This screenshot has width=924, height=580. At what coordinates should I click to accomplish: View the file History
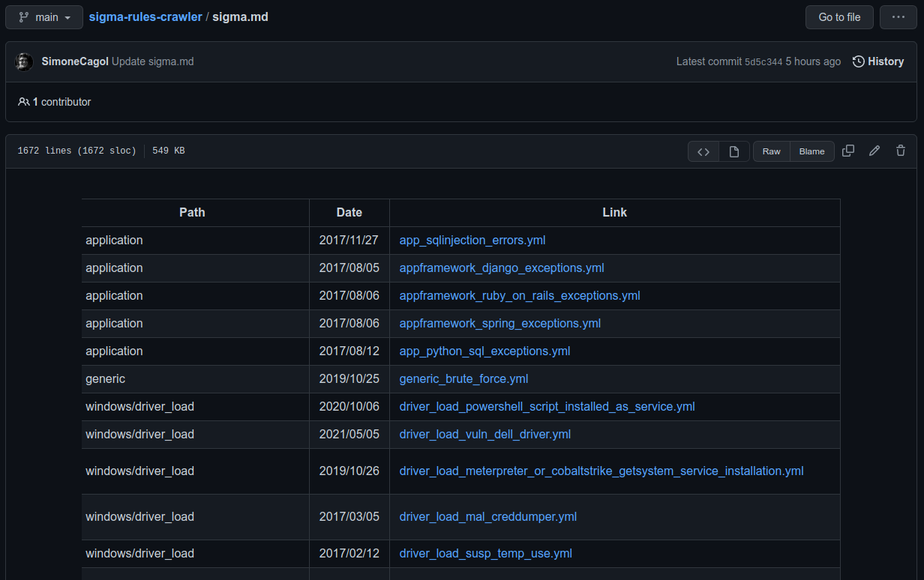pyautogui.click(x=878, y=61)
